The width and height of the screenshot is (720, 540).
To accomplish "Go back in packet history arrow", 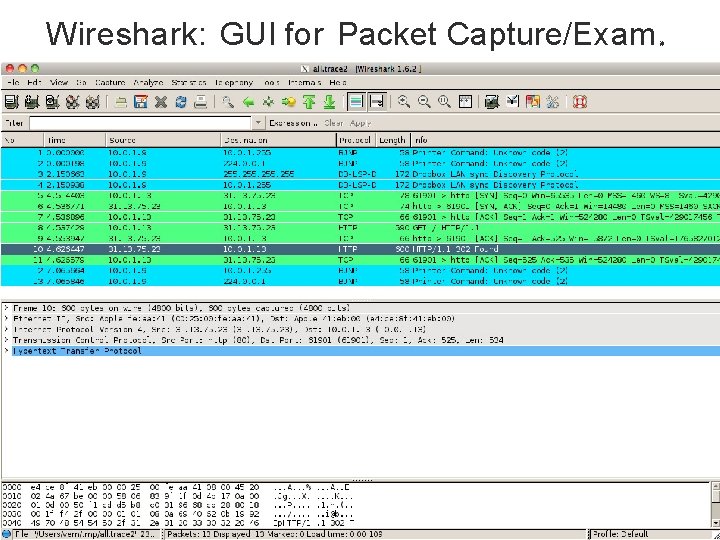I will pyautogui.click(x=248, y=101).
